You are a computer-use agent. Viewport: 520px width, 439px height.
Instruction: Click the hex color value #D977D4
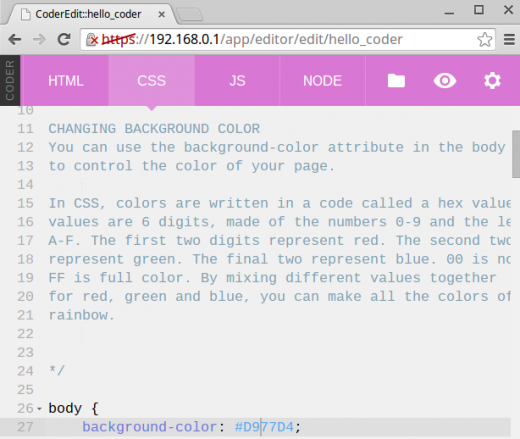pos(264,427)
